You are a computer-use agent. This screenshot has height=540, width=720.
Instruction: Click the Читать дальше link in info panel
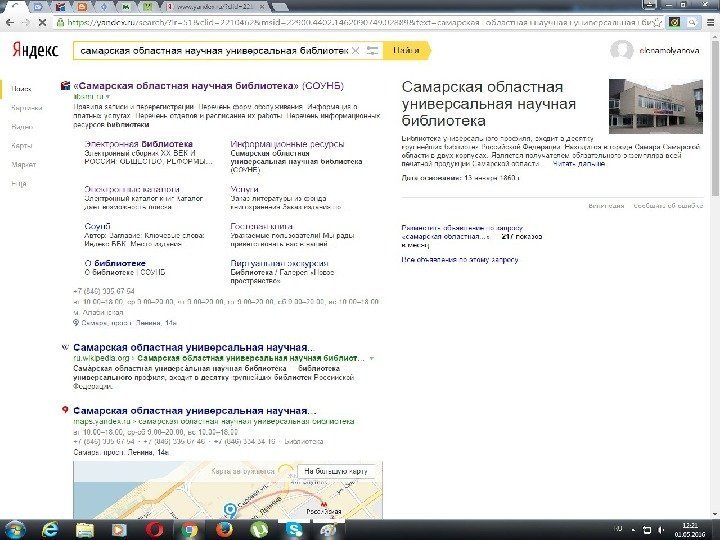579,164
